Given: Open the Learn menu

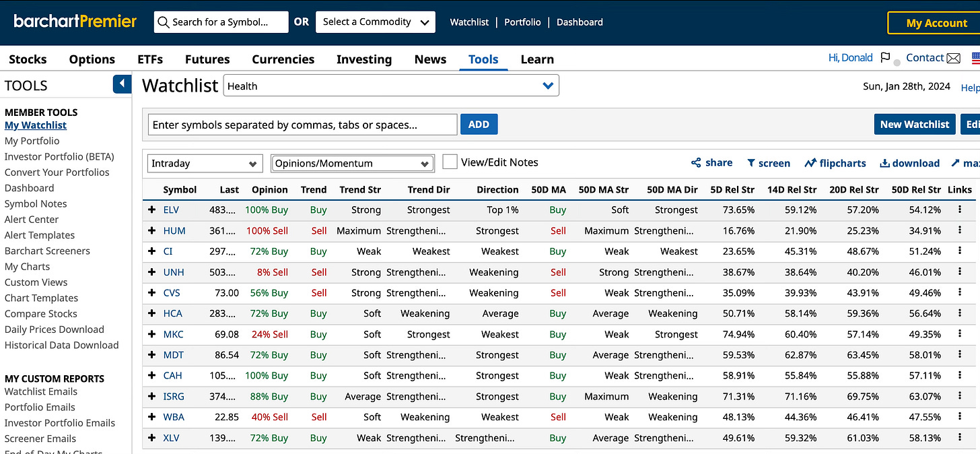Looking at the screenshot, I should pos(537,59).
